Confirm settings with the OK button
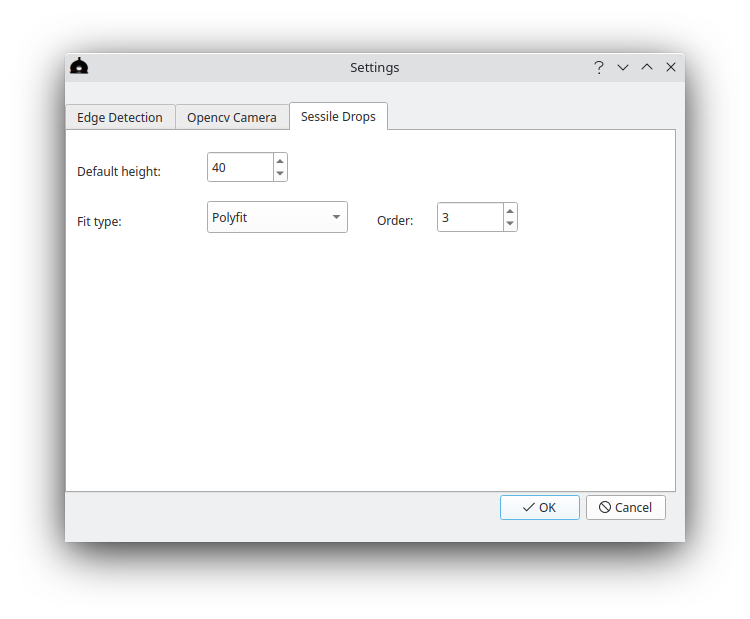This screenshot has width=750, height=619. [x=540, y=508]
